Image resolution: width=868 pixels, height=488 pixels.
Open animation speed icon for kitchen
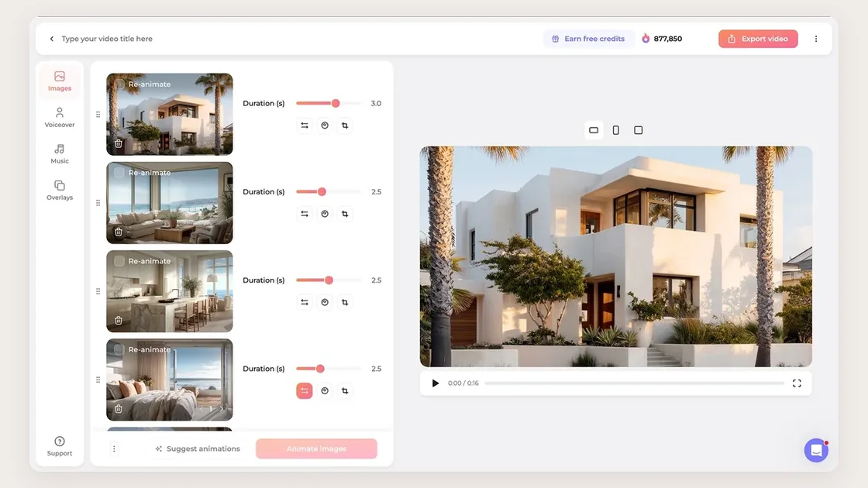coord(325,303)
